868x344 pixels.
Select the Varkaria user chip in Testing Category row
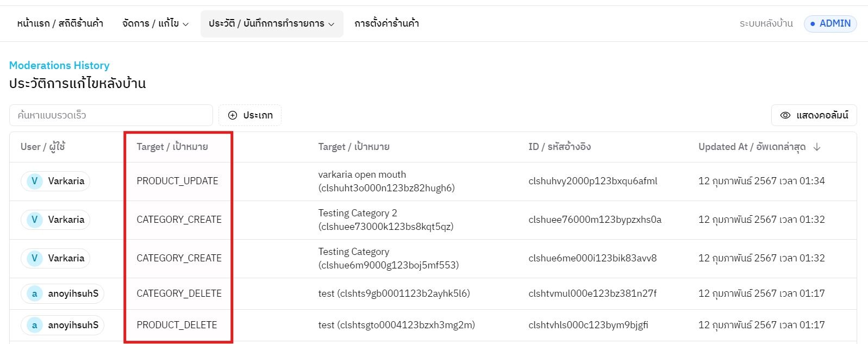[x=55, y=258]
